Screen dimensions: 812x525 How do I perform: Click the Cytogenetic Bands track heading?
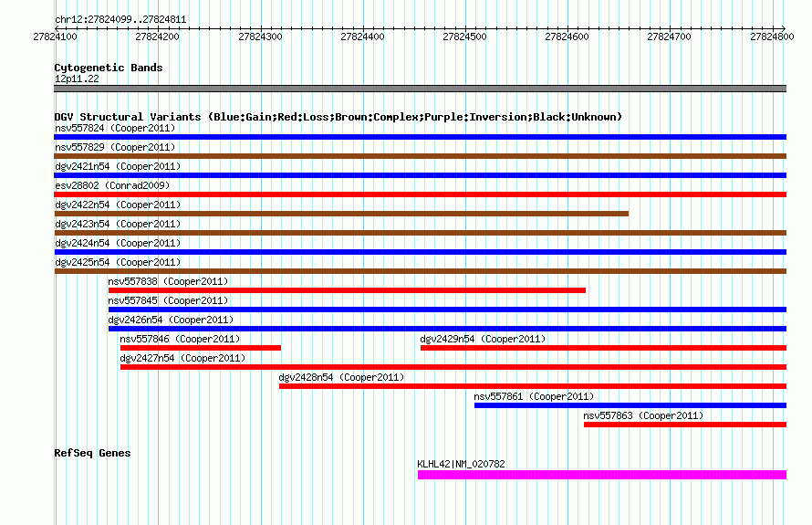point(109,68)
